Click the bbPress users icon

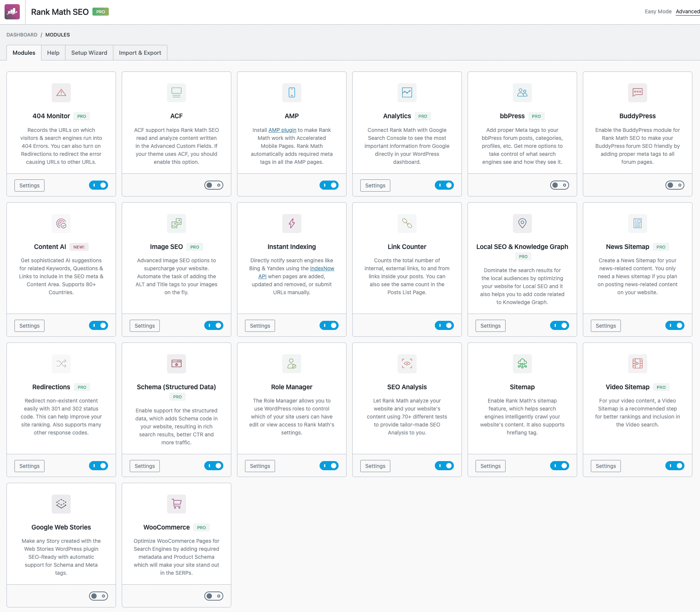(x=522, y=93)
